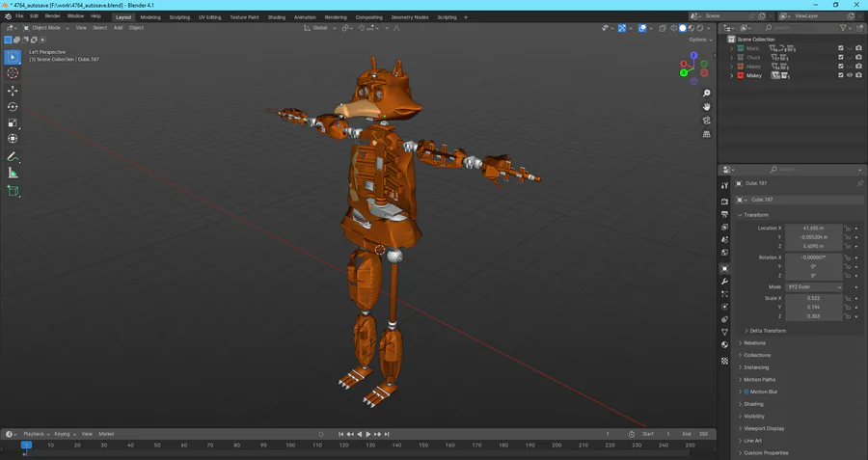
Task: Toggle X-ray display in viewport header
Action: click(x=662, y=28)
